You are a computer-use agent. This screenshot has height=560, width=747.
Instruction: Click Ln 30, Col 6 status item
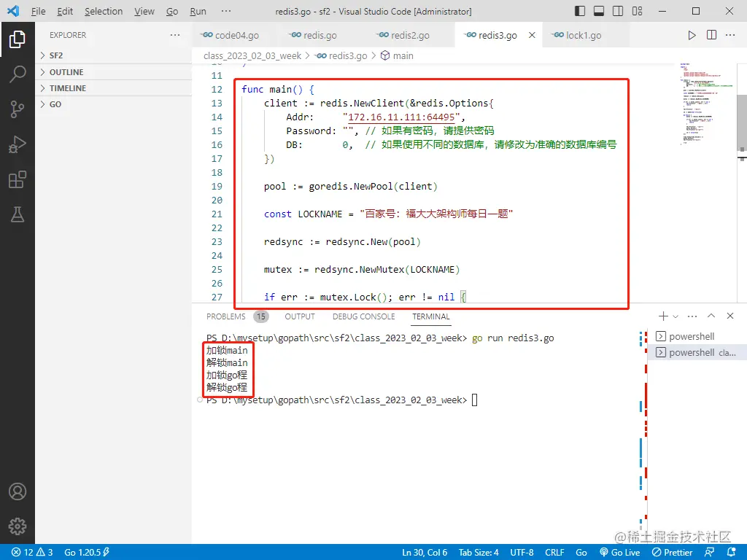click(425, 553)
